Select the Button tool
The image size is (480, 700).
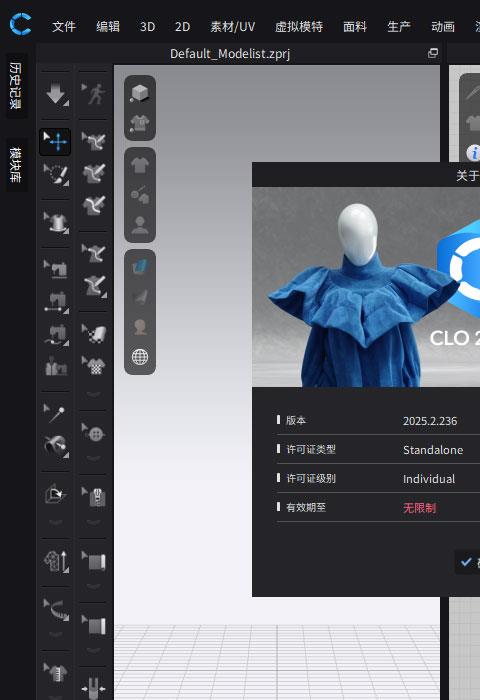94,433
